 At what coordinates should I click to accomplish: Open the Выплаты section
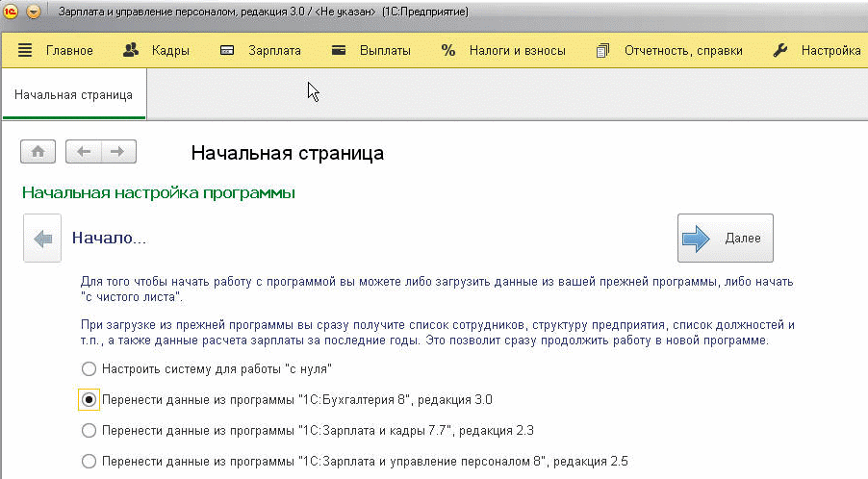click(x=385, y=51)
